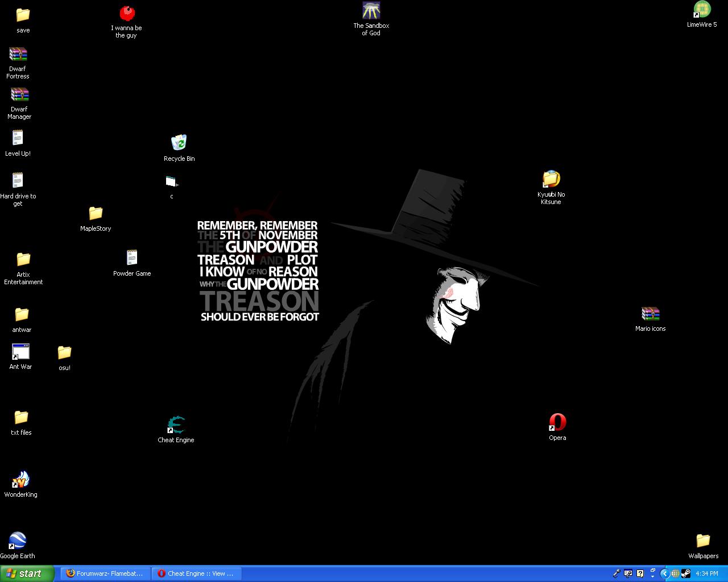Click the 4:34 PM clock
This screenshot has height=582, width=728.
point(707,573)
